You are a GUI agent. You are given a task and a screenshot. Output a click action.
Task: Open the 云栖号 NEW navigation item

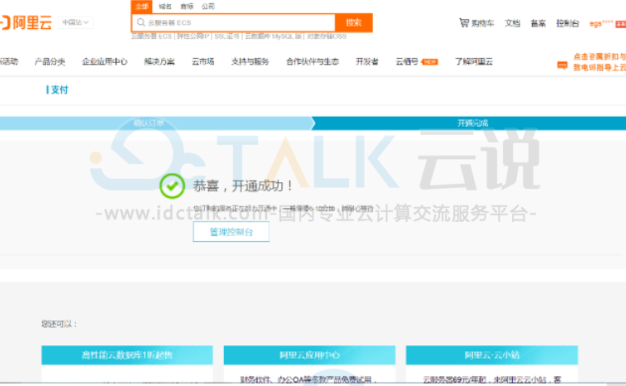[x=417, y=61]
